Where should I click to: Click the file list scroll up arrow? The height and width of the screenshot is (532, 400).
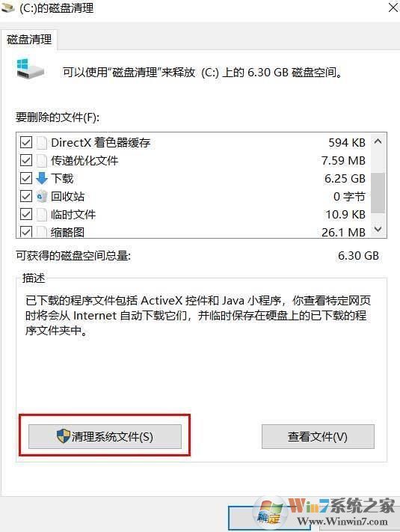(378, 142)
